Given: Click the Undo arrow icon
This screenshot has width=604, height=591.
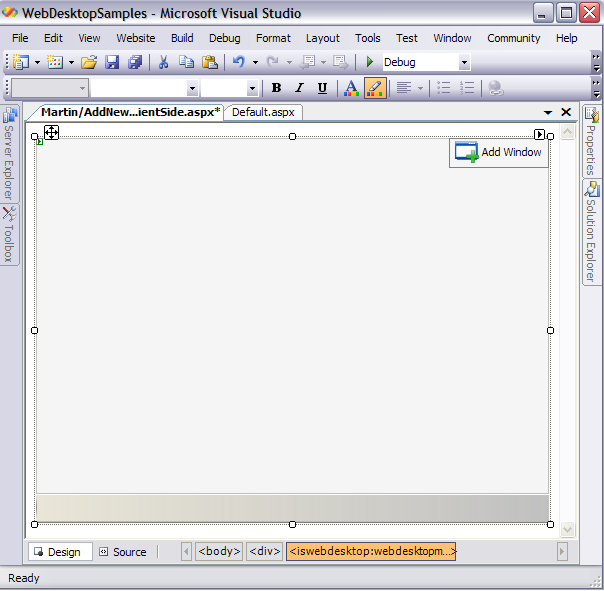Looking at the screenshot, I should pos(238,62).
